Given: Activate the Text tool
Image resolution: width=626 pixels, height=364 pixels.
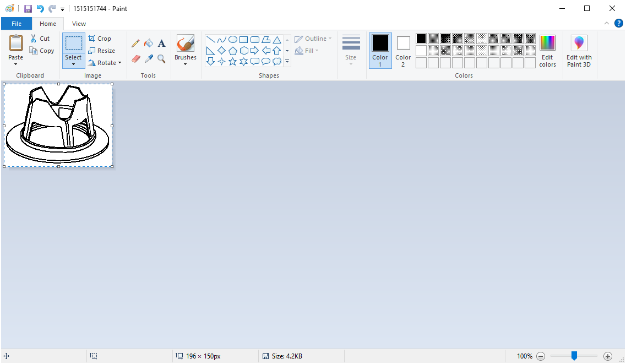Looking at the screenshot, I should pos(161,43).
